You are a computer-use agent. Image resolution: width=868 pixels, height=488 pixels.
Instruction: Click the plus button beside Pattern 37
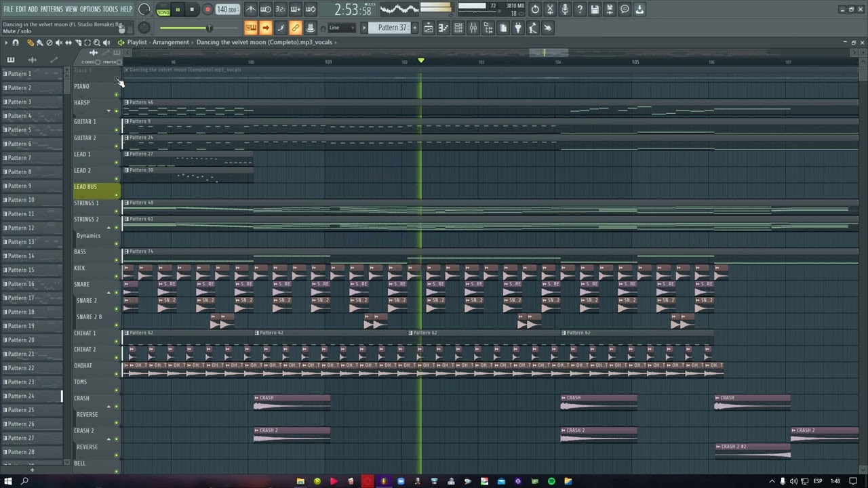coord(414,28)
